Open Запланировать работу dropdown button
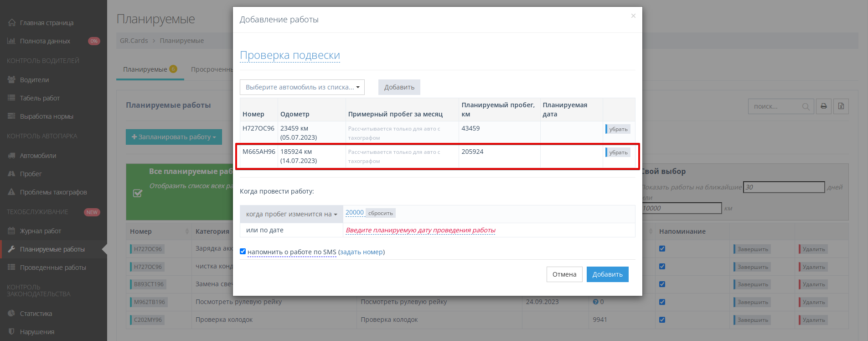Image resolution: width=868 pixels, height=341 pixels. [174, 137]
